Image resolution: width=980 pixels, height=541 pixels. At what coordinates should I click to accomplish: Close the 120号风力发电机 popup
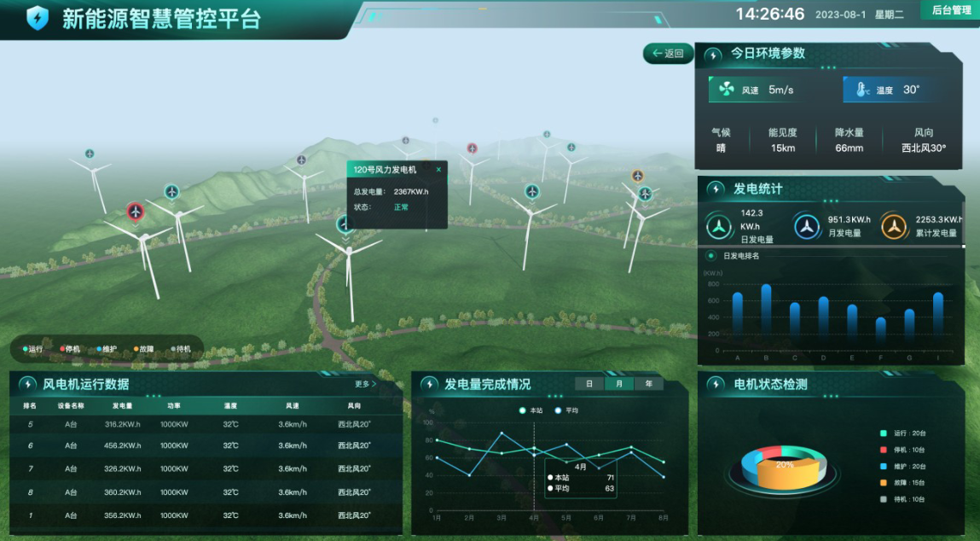click(438, 170)
